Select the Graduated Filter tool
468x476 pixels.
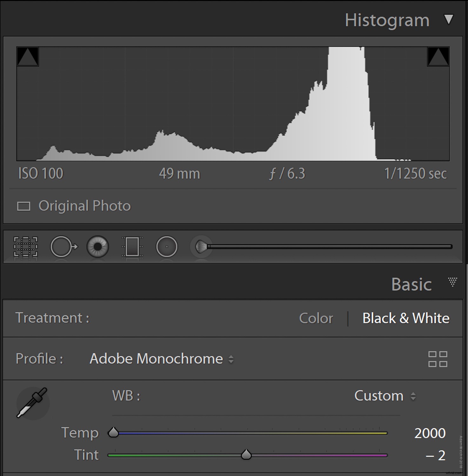pyautogui.click(x=133, y=247)
